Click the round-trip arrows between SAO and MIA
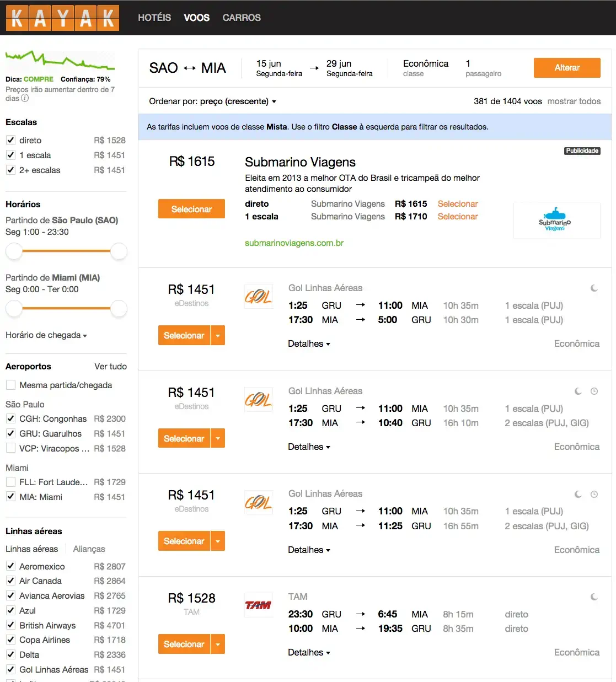 [x=190, y=68]
